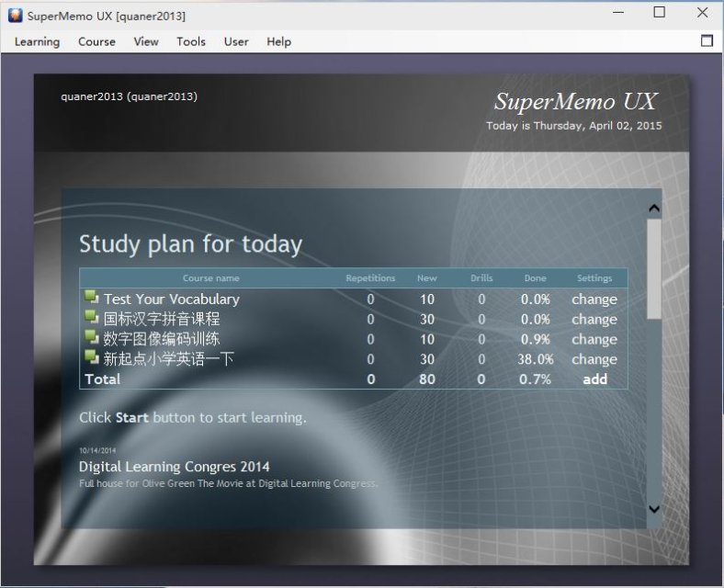
Task: Change settings for 新起点小学英语一下
Action: click(594, 359)
